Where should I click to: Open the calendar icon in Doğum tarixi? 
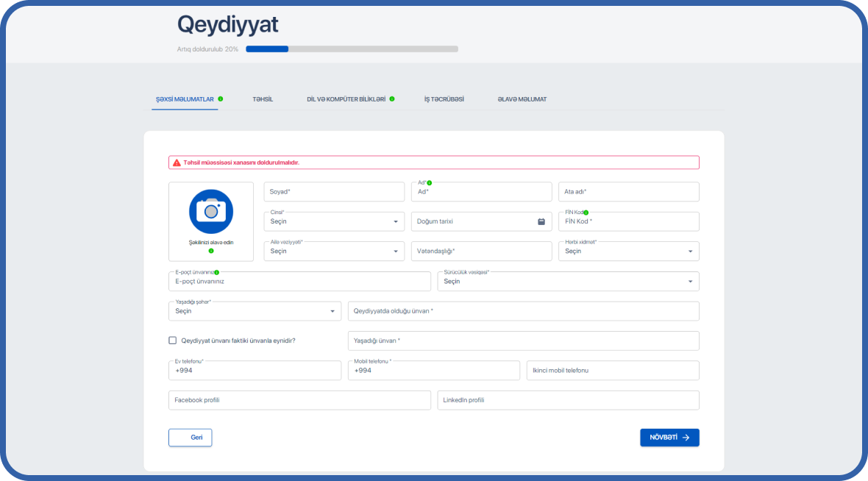click(541, 221)
